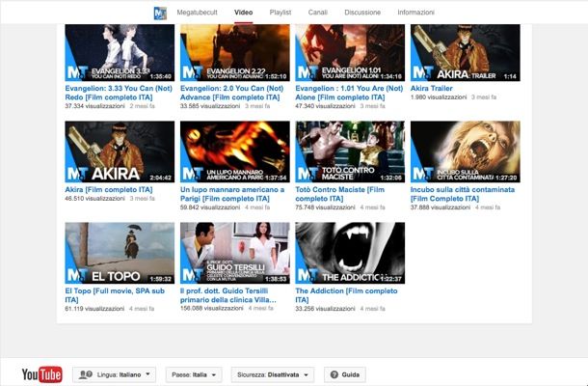Open the Informazioni tab
This screenshot has height=386, width=588.
415,13
